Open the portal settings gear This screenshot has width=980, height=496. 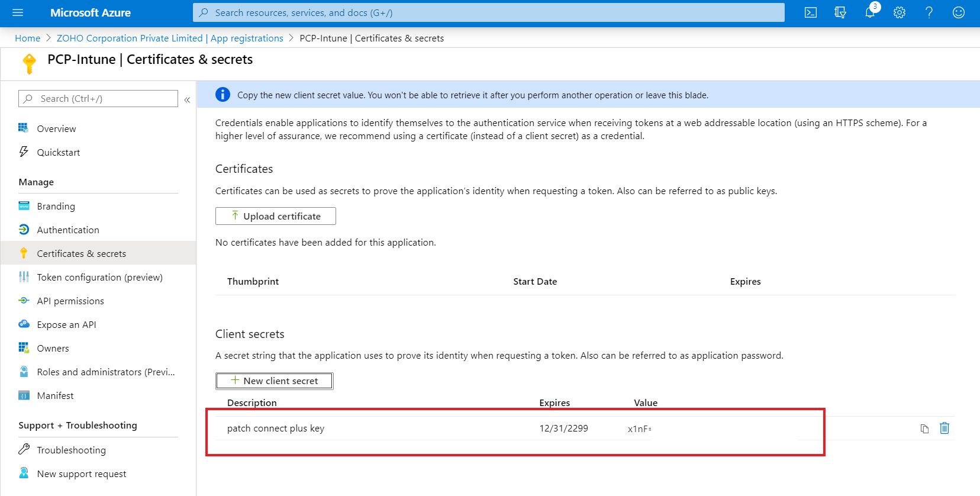pos(900,12)
